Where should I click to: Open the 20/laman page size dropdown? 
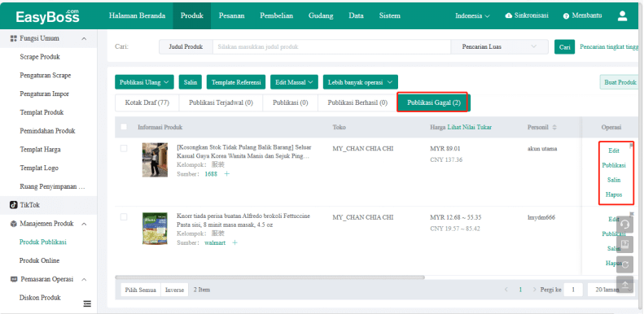(611, 290)
